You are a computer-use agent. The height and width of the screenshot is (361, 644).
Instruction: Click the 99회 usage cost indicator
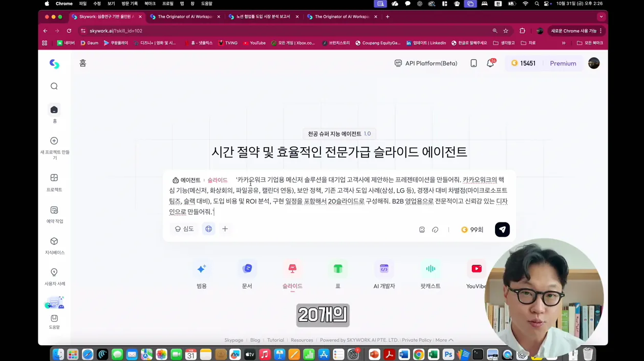pyautogui.click(x=472, y=230)
